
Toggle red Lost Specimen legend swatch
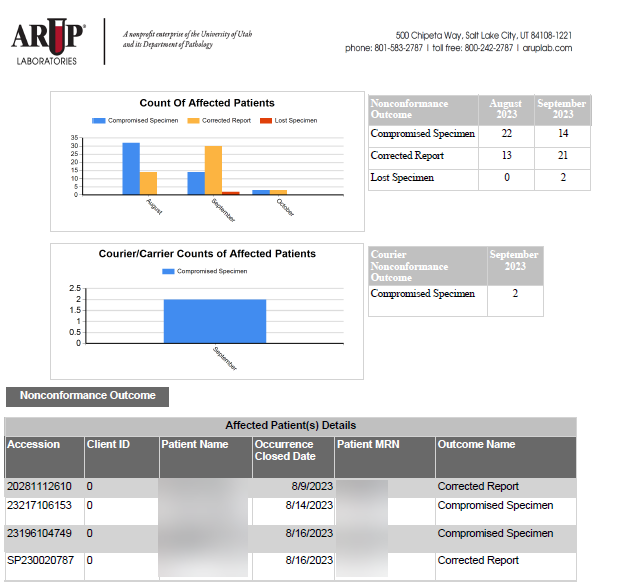coord(266,120)
